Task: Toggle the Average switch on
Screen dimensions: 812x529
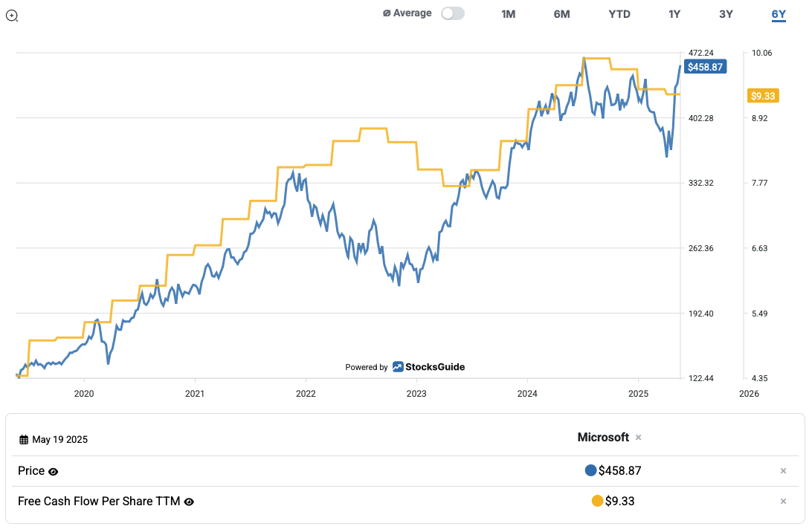Action: point(453,13)
